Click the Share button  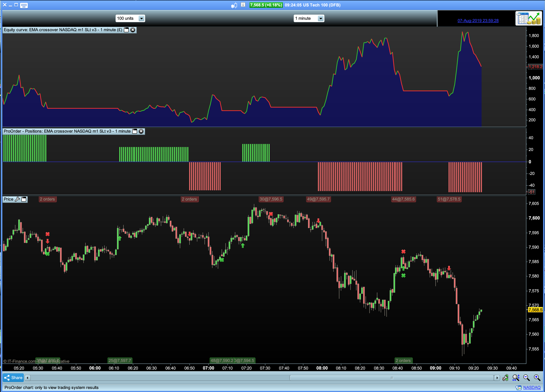coord(13,378)
